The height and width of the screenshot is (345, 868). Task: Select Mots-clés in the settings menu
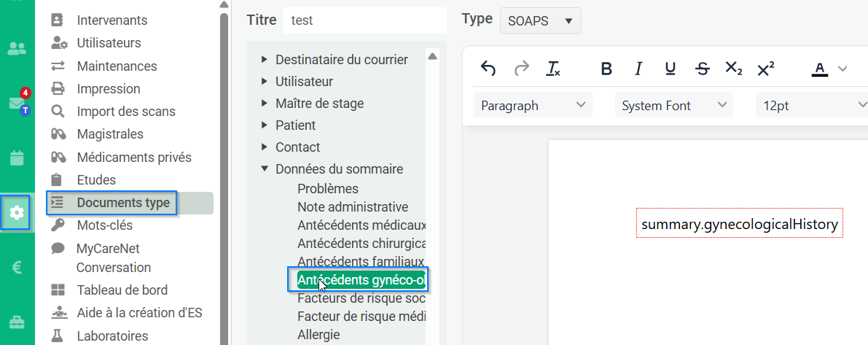(x=105, y=225)
